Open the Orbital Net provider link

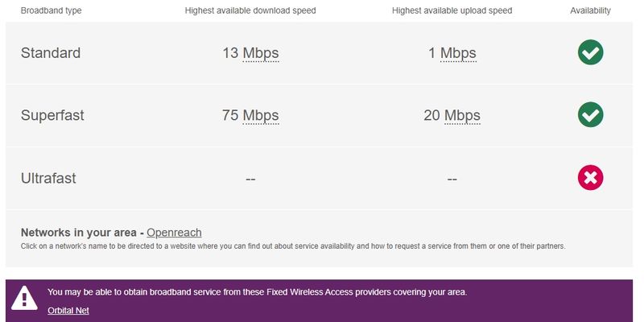click(x=68, y=310)
